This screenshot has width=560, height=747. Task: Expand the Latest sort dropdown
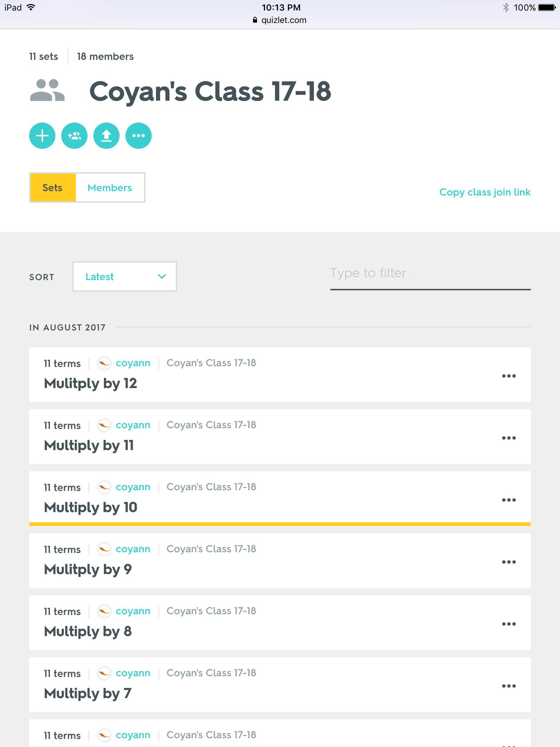tap(125, 276)
